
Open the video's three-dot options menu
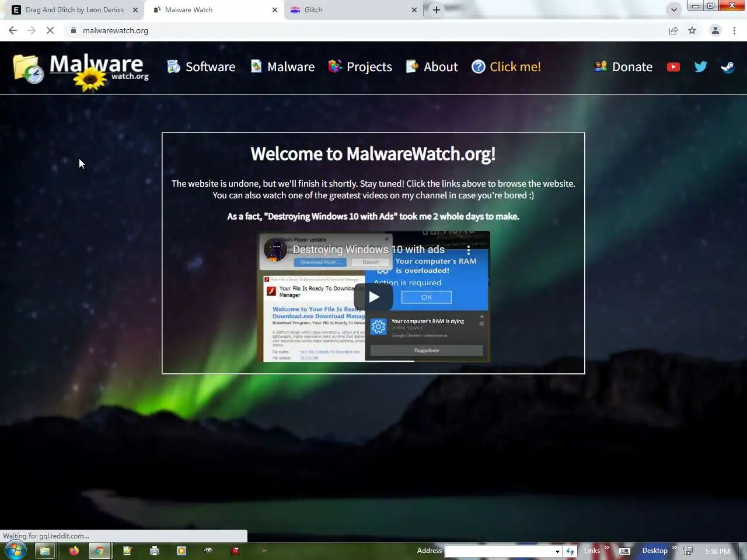[x=468, y=250]
